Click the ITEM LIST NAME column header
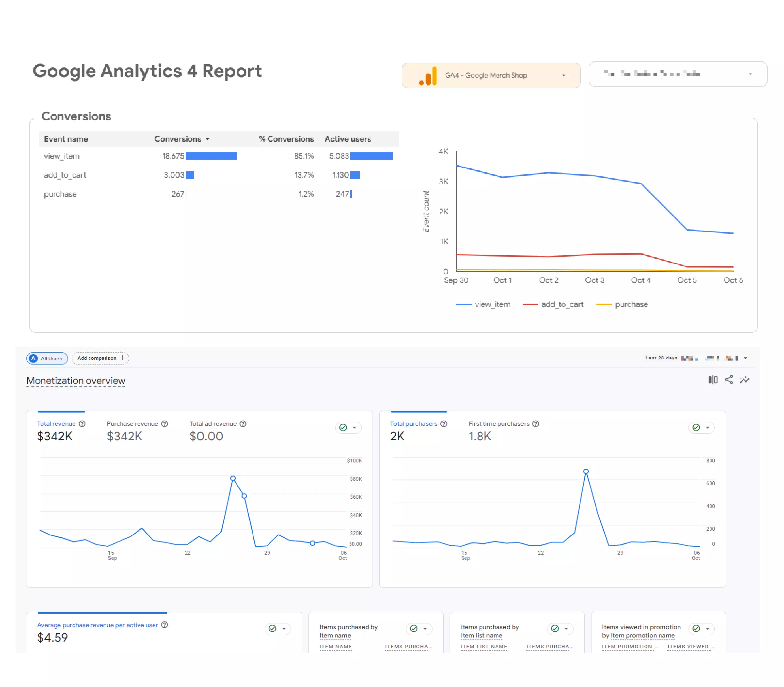This screenshot has height=687, width=784. [x=484, y=647]
